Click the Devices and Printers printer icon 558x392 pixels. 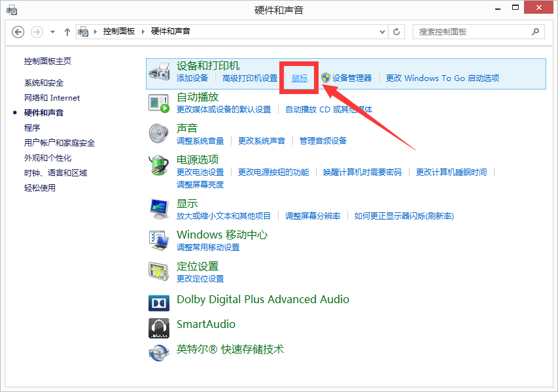point(159,71)
